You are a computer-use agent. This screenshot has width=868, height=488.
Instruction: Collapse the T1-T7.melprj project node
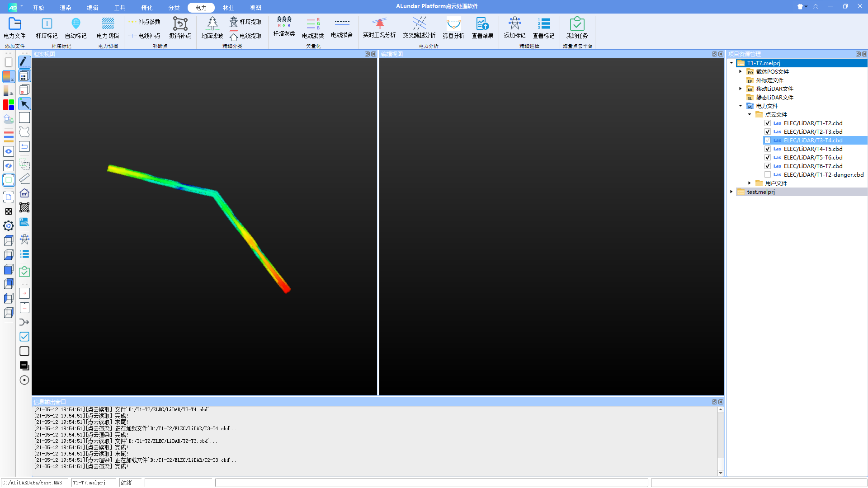[x=731, y=63]
